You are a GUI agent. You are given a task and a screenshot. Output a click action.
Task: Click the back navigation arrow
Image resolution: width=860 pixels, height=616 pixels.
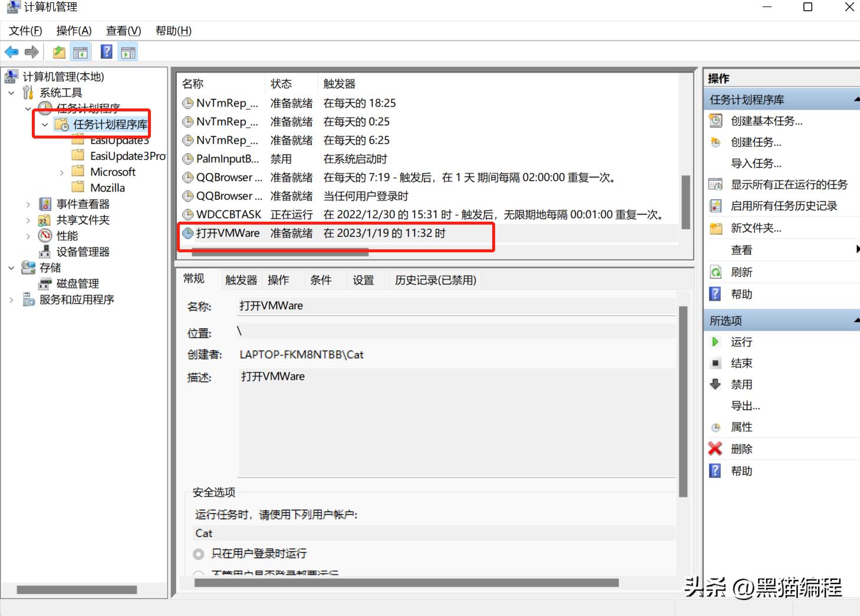(11, 51)
